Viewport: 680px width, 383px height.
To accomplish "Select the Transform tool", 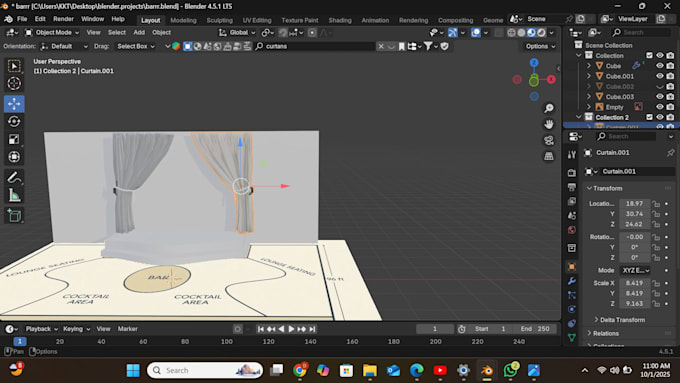I will click(14, 157).
